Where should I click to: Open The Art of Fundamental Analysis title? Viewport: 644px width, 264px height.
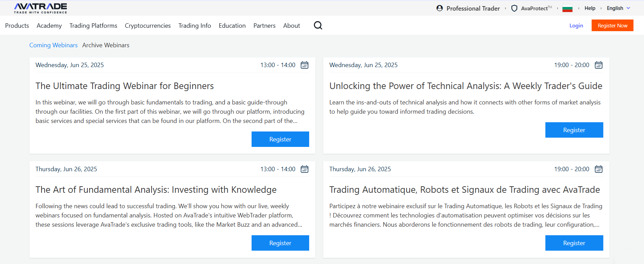156,190
